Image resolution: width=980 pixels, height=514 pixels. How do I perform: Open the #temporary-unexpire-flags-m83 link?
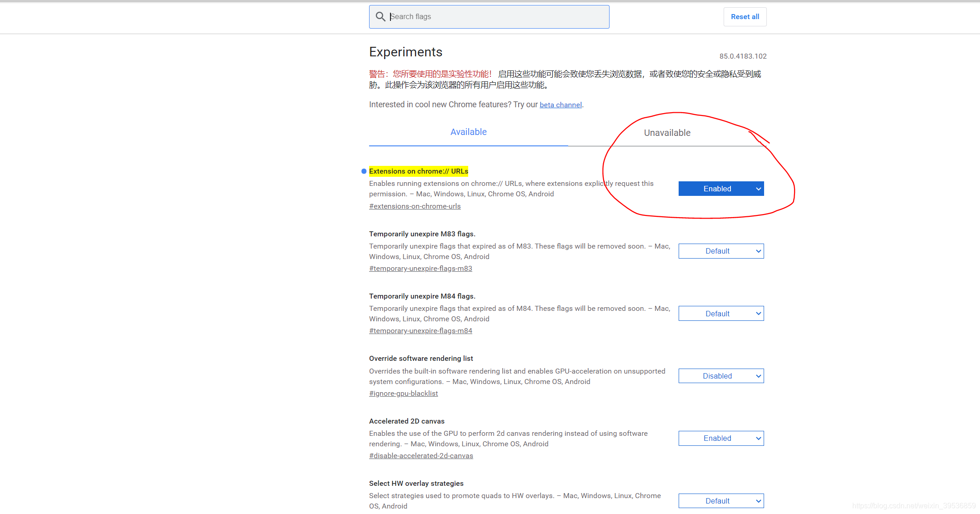tap(420, 269)
